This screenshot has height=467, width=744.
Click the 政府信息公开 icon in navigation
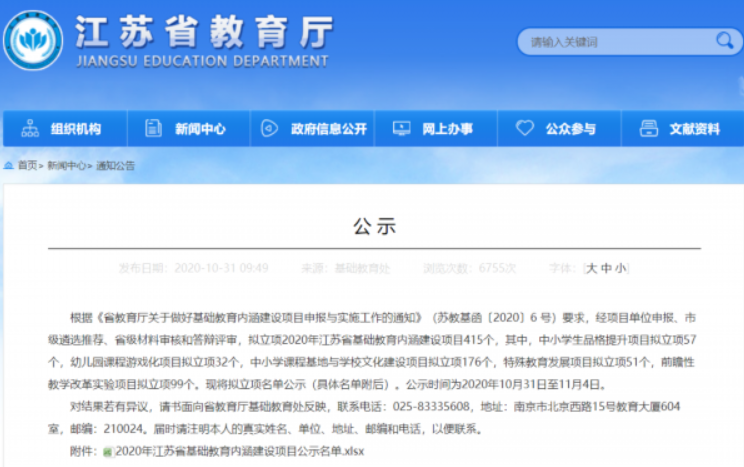269,129
